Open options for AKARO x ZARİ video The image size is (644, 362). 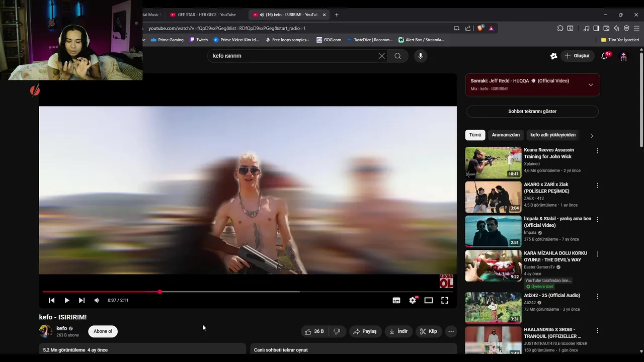(597, 186)
